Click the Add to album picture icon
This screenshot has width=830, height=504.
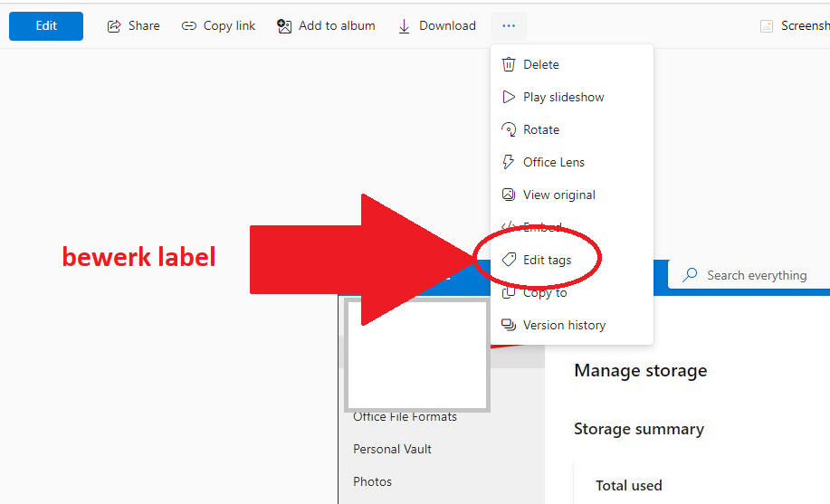(x=284, y=26)
